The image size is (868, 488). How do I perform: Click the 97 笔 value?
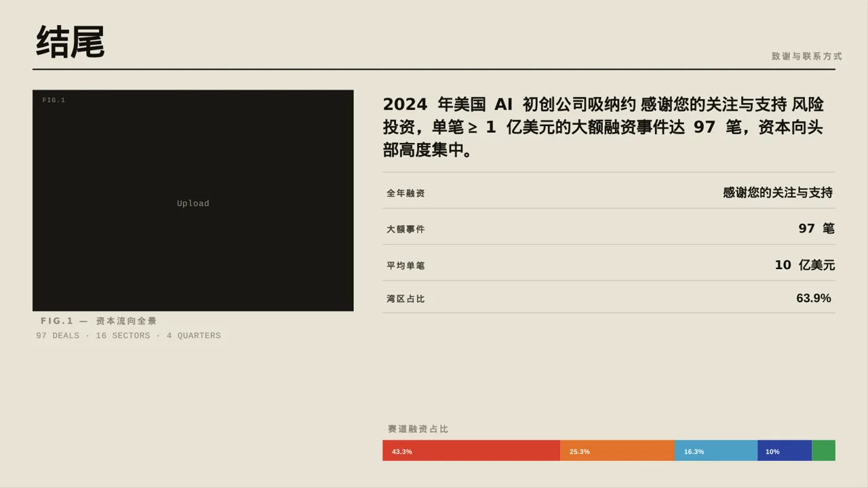[x=816, y=228]
